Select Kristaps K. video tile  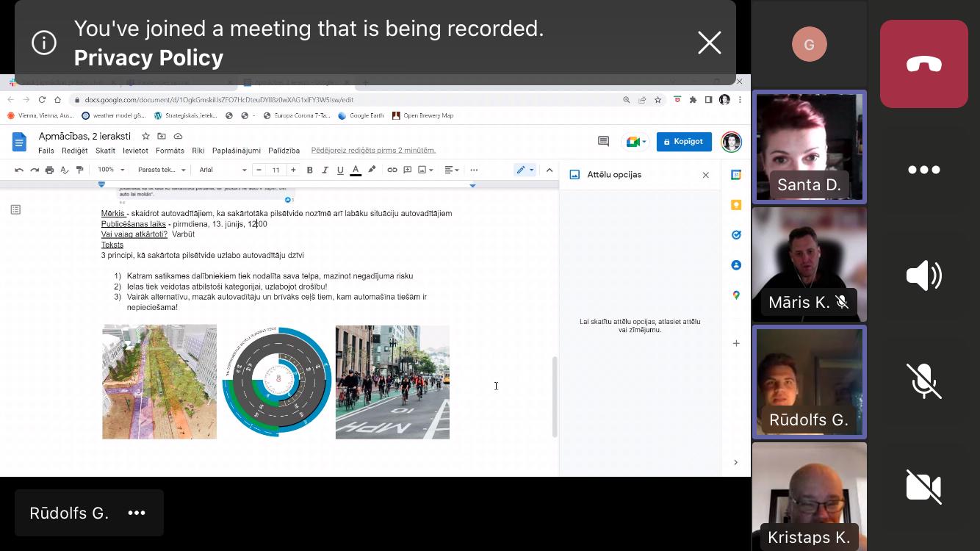809,497
